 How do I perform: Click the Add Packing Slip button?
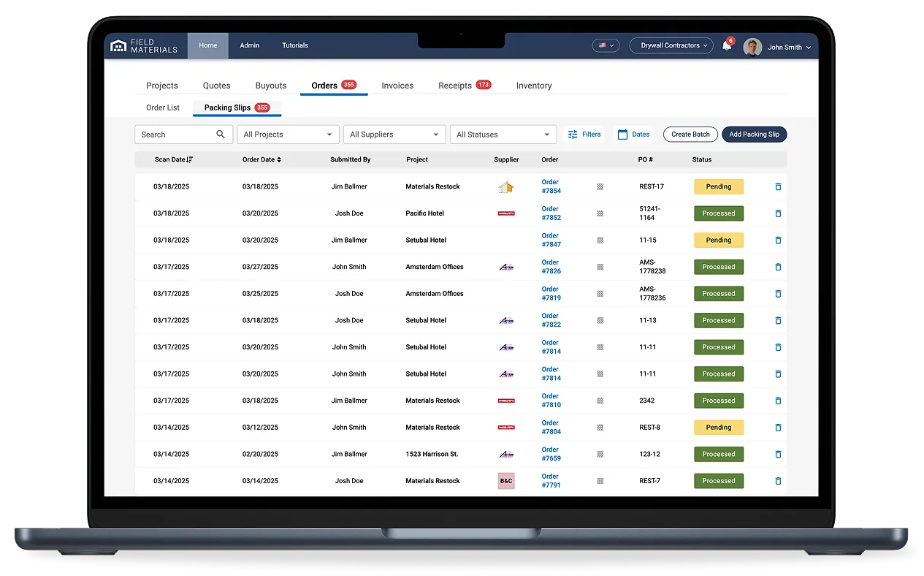tap(754, 134)
